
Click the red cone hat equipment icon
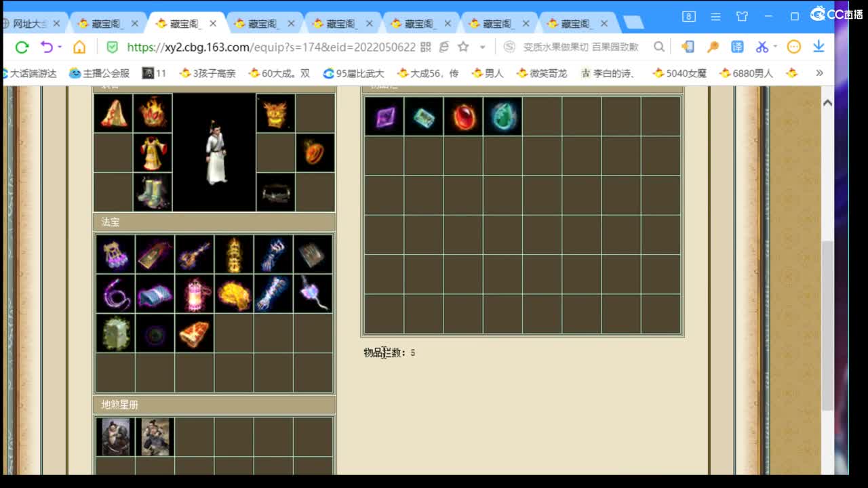(x=113, y=113)
